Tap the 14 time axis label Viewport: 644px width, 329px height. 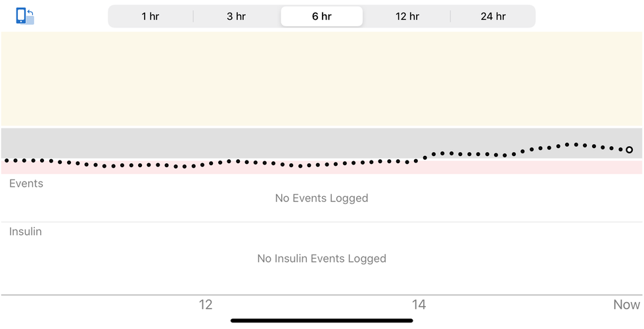tap(419, 305)
